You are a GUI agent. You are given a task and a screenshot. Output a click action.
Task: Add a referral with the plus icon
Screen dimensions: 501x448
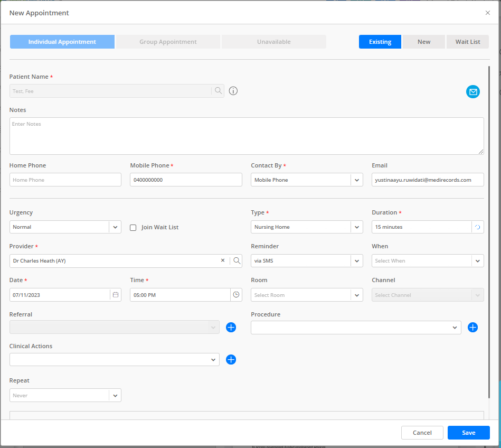(231, 327)
